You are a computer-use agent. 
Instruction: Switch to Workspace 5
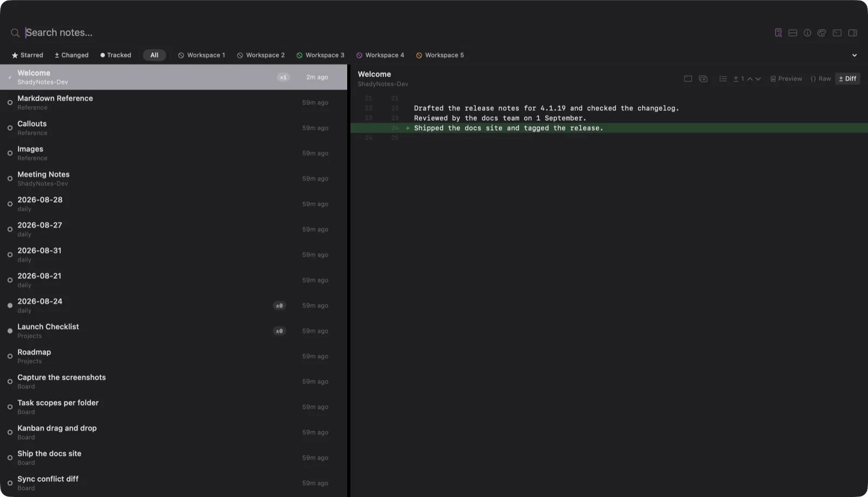coord(440,55)
